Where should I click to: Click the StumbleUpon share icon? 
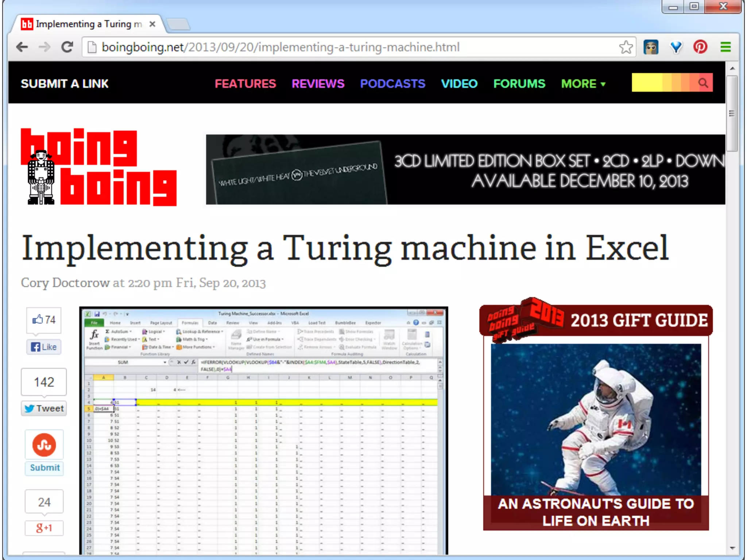click(44, 445)
